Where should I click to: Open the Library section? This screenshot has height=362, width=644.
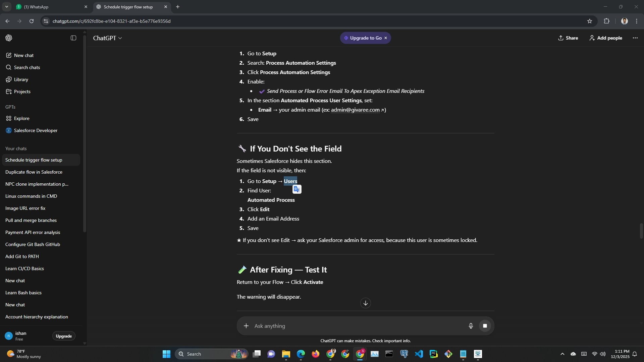coord(21,79)
